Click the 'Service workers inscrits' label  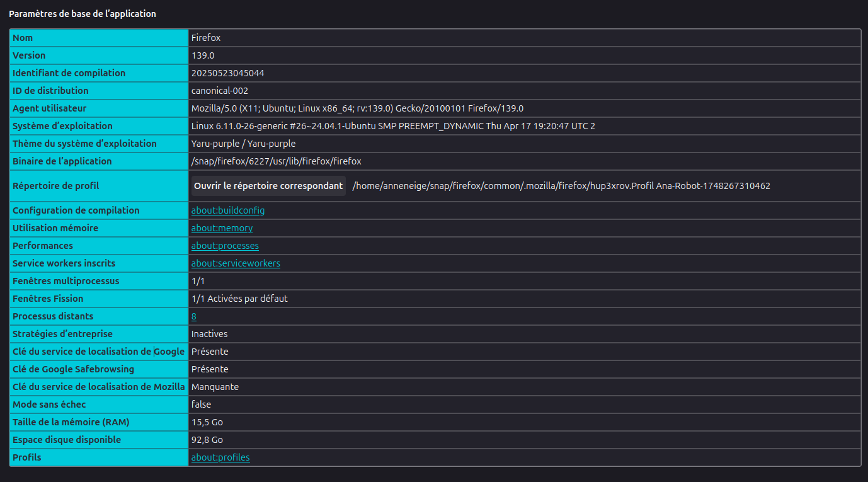(64, 263)
